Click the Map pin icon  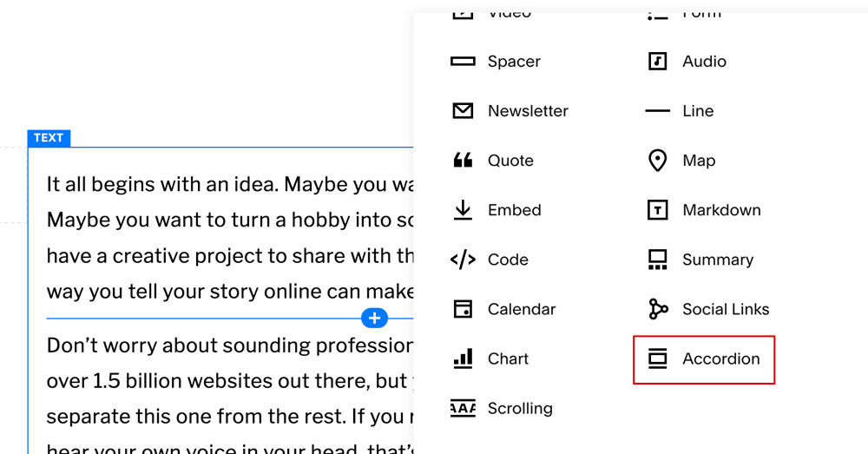click(x=657, y=161)
